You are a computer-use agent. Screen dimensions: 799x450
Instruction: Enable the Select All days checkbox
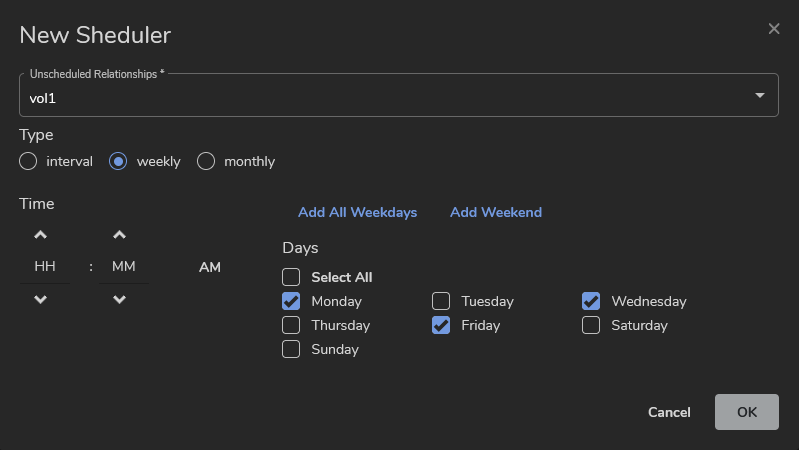291,277
